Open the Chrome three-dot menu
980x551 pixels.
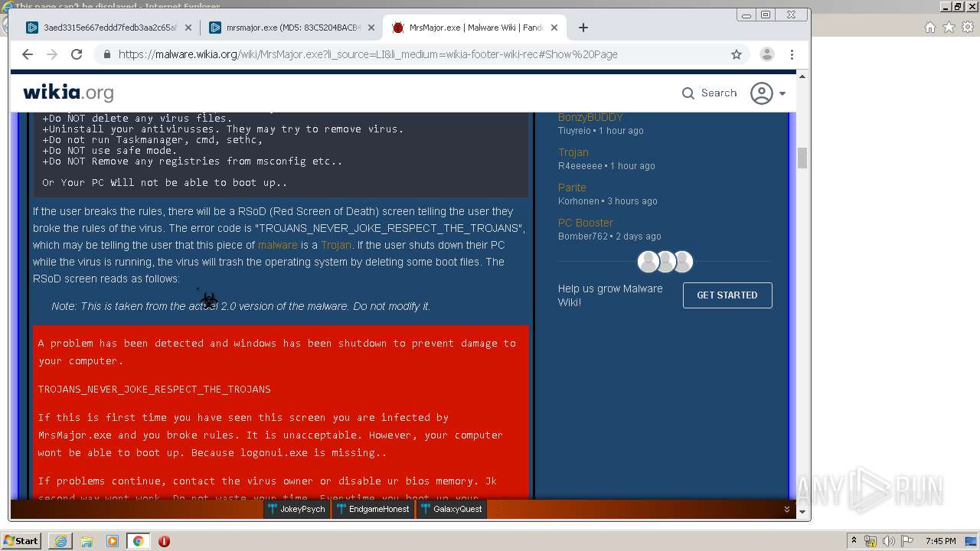[x=792, y=54]
